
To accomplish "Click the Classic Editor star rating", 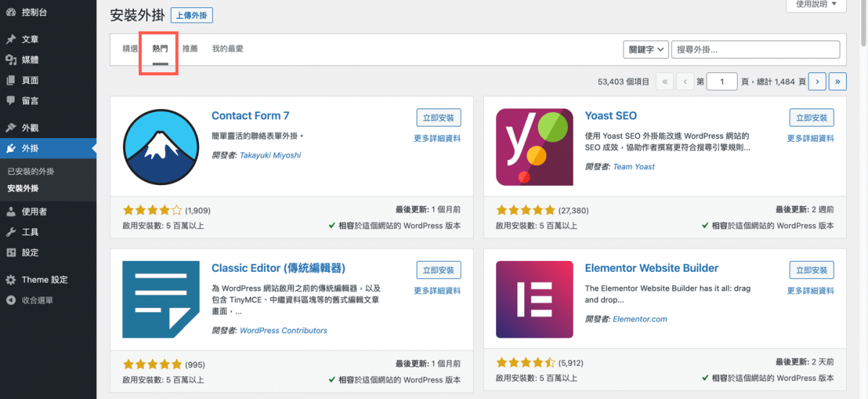I will [153, 363].
